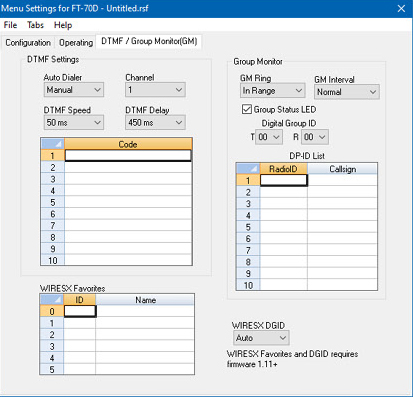Select WIRESX Favorites row header 1
Image resolution: width=413 pixels, height=397 pixels.
(52, 323)
